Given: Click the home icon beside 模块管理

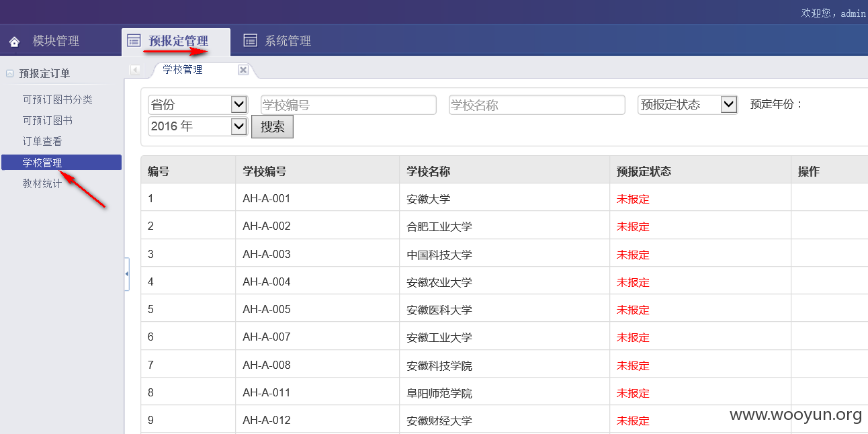Looking at the screenshot, I should (x=14, y=42).
